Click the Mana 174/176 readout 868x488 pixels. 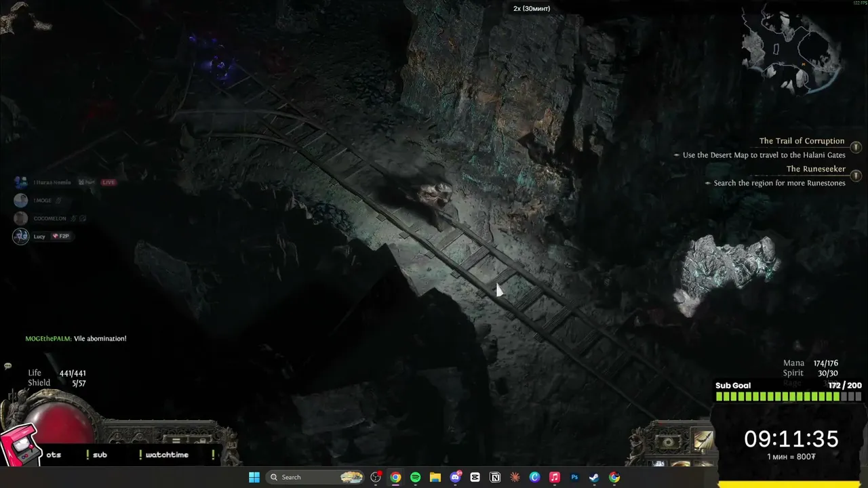pyautogui.click(x=811, y=363)
